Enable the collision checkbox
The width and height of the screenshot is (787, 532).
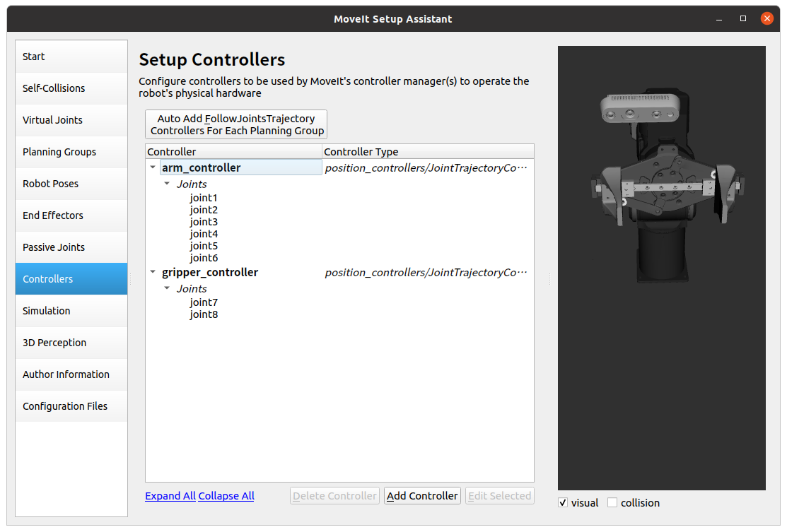click(612, 502)
